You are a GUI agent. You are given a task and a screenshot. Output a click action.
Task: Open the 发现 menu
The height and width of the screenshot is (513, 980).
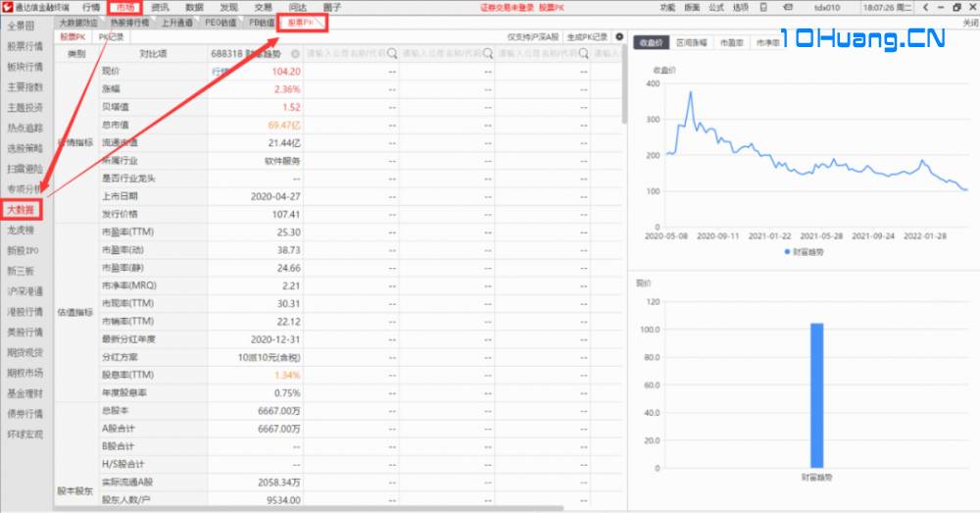click(228, 7)
